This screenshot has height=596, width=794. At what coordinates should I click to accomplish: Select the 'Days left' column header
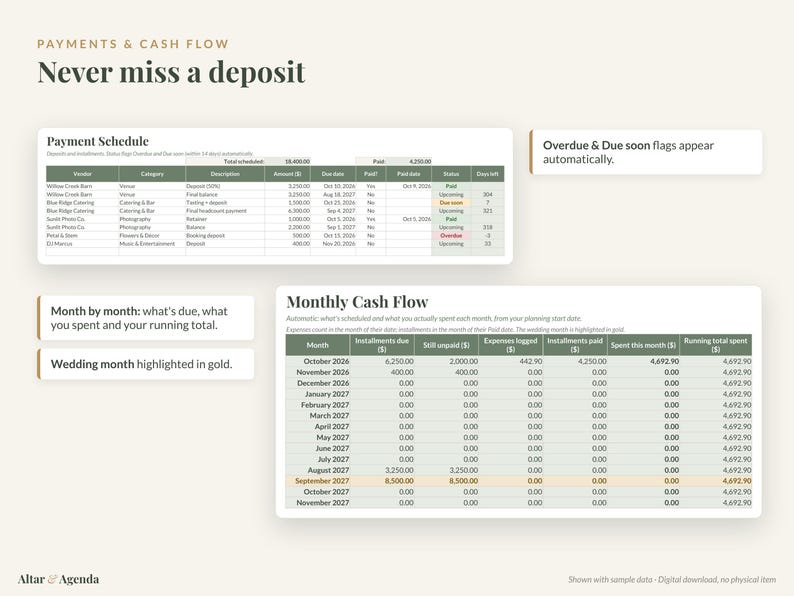(488, 174)
